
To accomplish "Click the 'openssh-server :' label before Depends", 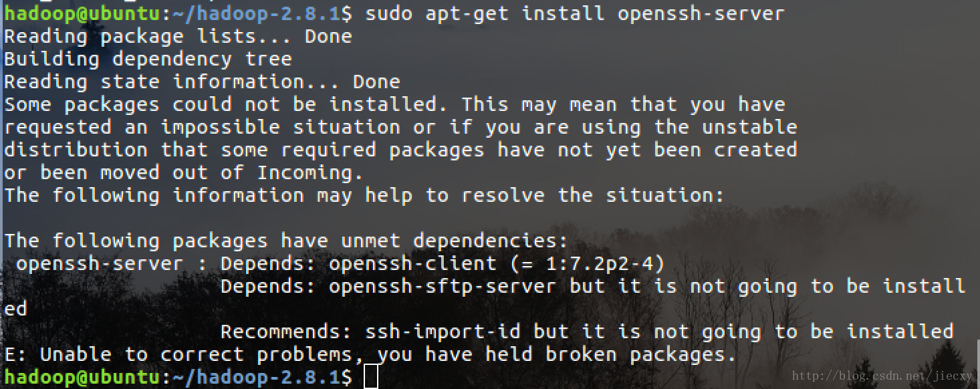I will pos(112,264).
